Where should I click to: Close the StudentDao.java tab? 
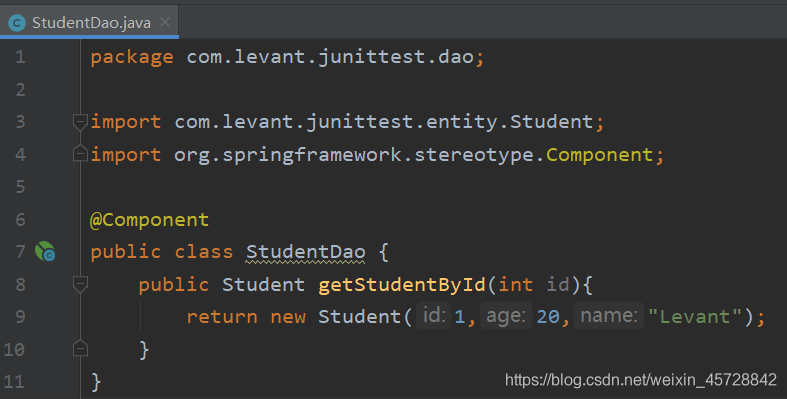(165, 22)
